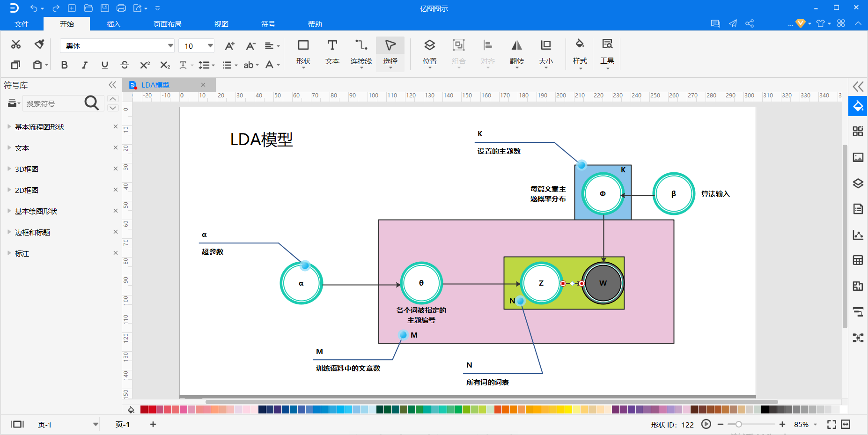Pick the black color swatch in palette
This screenshot has width=868, height=435.
[x=765, y=410]
